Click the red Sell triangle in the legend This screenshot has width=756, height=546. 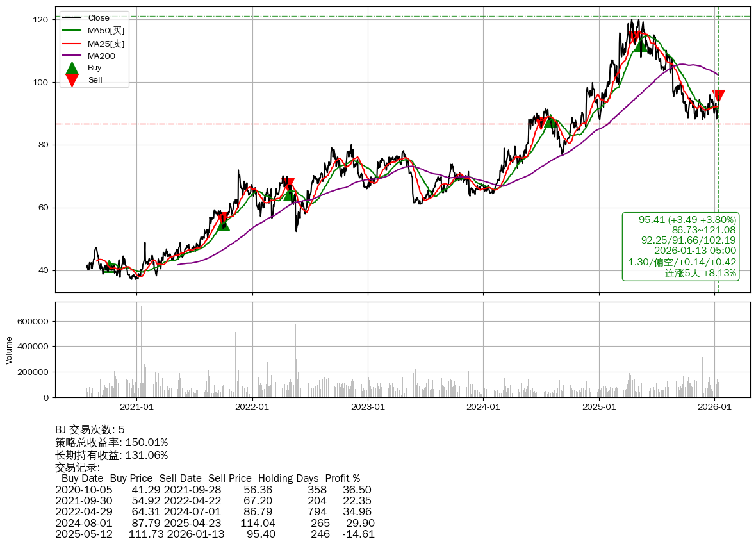pyautogui.click(x=72, y=80)
